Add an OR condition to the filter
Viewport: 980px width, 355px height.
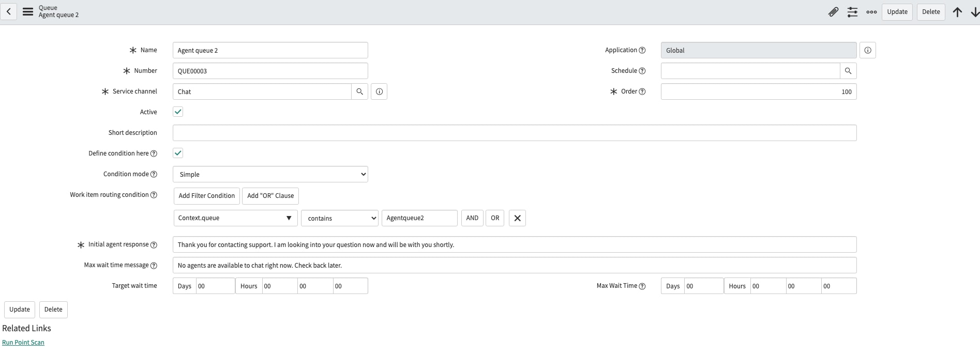[x=495, y=218]
